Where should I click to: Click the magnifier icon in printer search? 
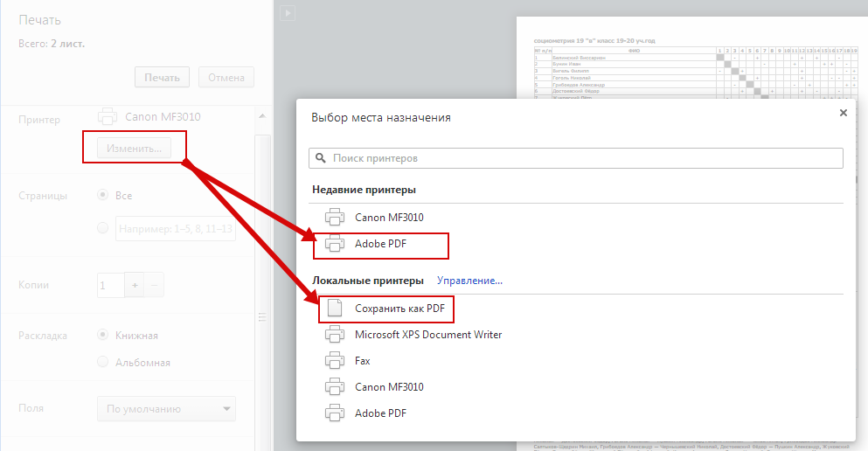tap(321, 158)
